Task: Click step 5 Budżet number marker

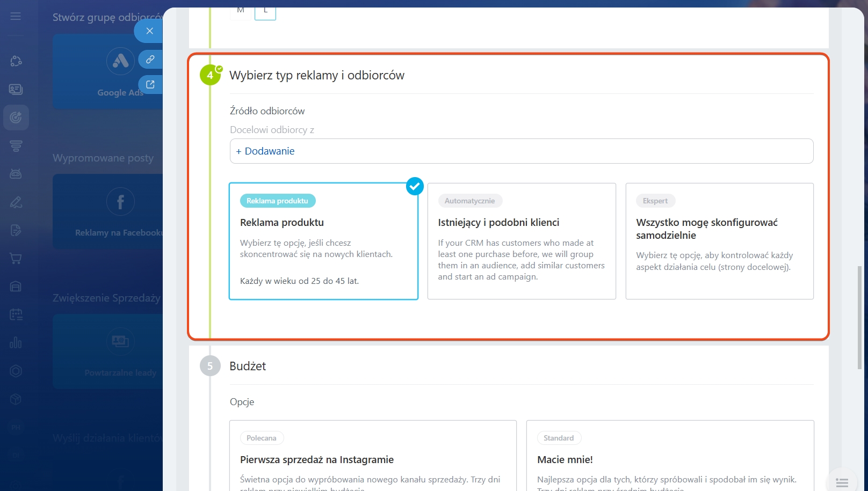Action: [x=210, y=366]
